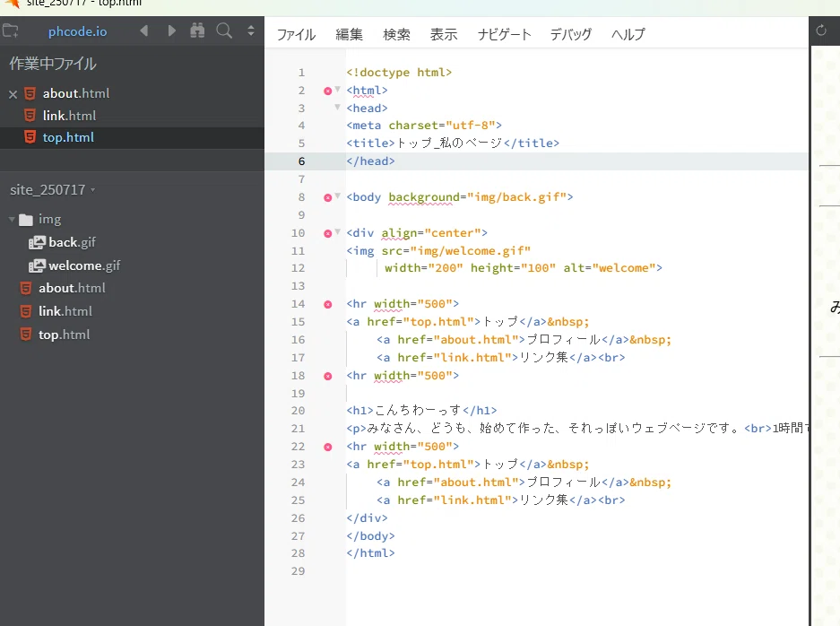Open back.gif in the file tree
The width and height of the screenshot is (840, 626).
72,242
